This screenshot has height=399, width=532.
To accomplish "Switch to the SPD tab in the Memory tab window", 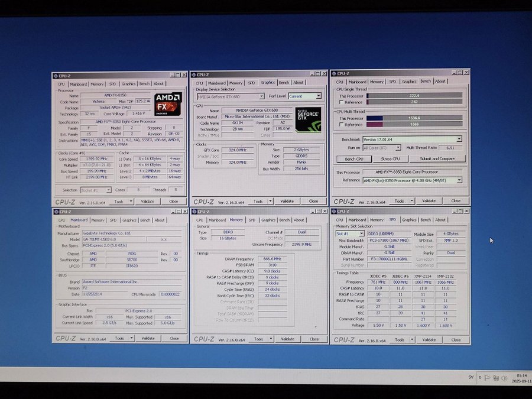I will [252, 220].
